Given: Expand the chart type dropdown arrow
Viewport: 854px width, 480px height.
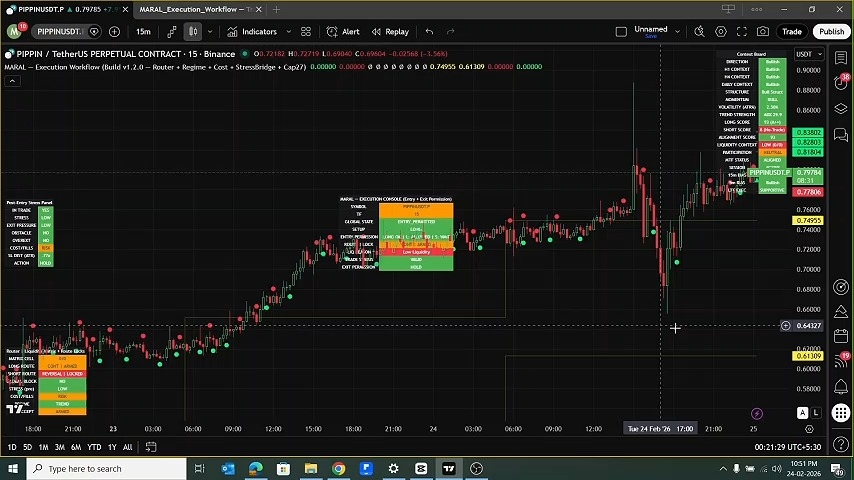Looking at the screenshot, I should pos(210,32).
